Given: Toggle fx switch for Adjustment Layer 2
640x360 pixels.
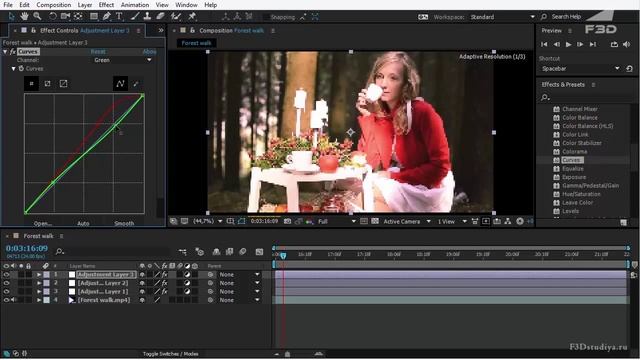Looking at the screenshot, I should point(164,283).
